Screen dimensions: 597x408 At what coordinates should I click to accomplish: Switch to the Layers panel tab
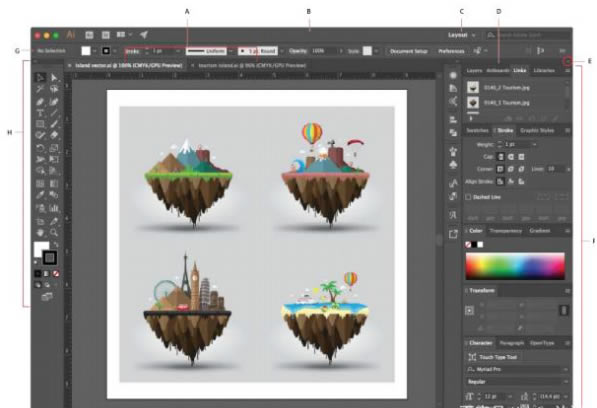[x=474, y=70]
